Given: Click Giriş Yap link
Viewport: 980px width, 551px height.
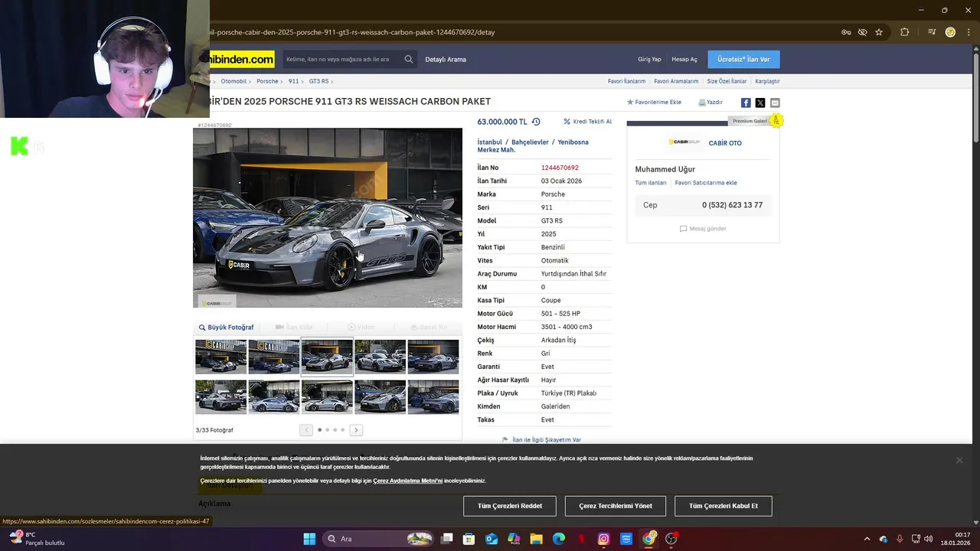Looking at the screenshot, I should click(x=649, y=60).
